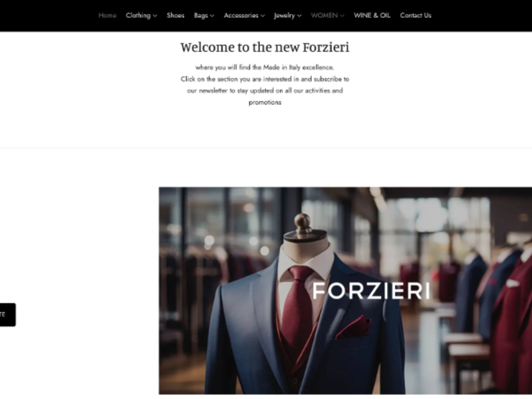Expand the Jewelry dropdown chevron
This screenshot has height=399, width=532.
click(x=299, y=16)
